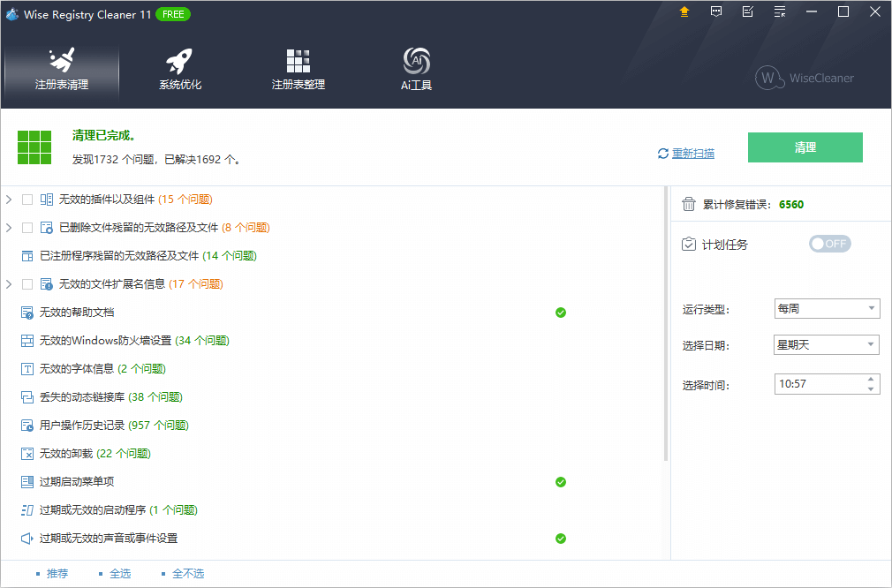
Task: Expand the 已删除文件残留的无效路径及文件 entry
Action: [x=9, y=228]
